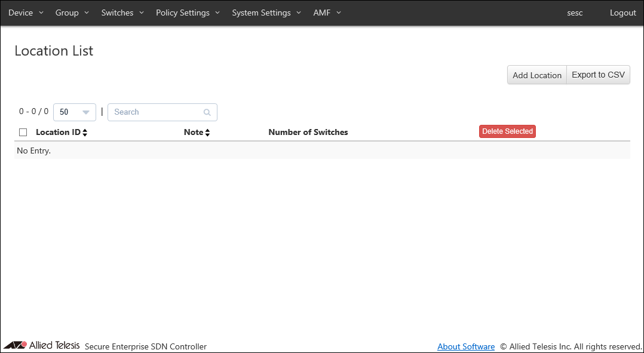644x353 pixels.
Task: Open the About Software link
Action: click(466, 346)
